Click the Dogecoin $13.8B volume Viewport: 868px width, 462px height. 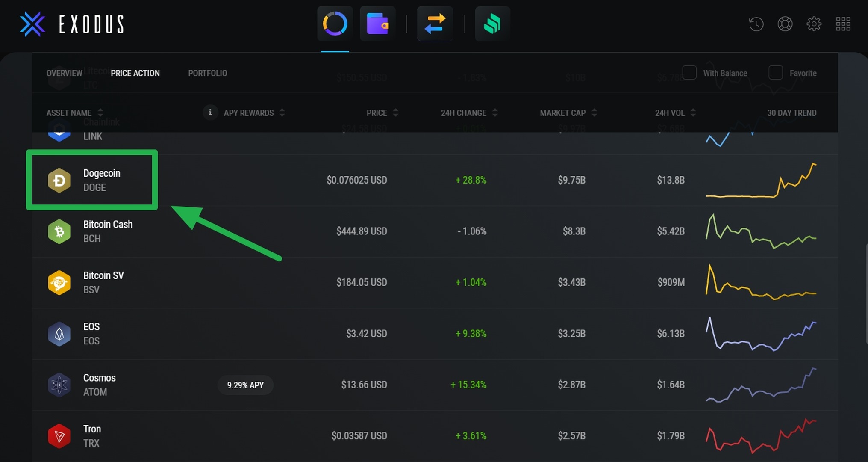coord(671,180)
